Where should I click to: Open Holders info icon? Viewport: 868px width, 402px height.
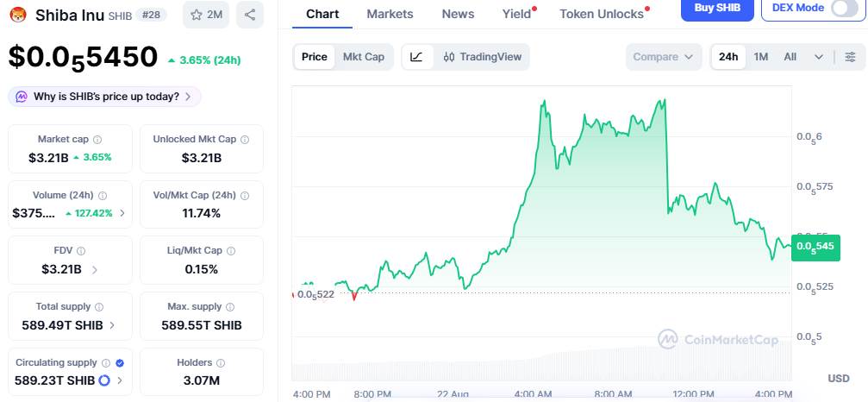221,363
